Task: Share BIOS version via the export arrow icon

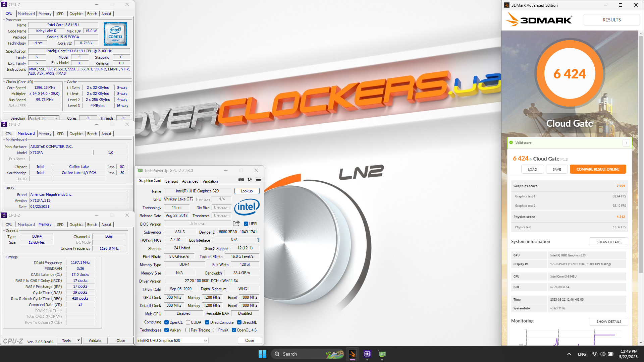Action: click(x=236, y=224)
